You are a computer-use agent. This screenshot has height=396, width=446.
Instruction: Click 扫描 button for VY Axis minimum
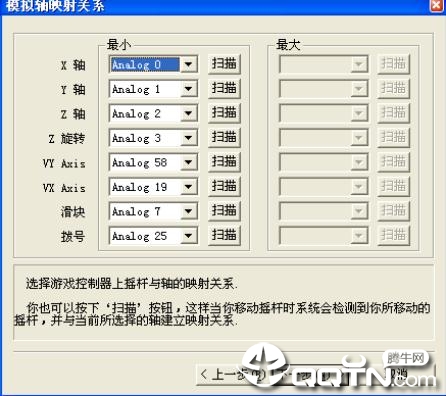click(224, 162)
